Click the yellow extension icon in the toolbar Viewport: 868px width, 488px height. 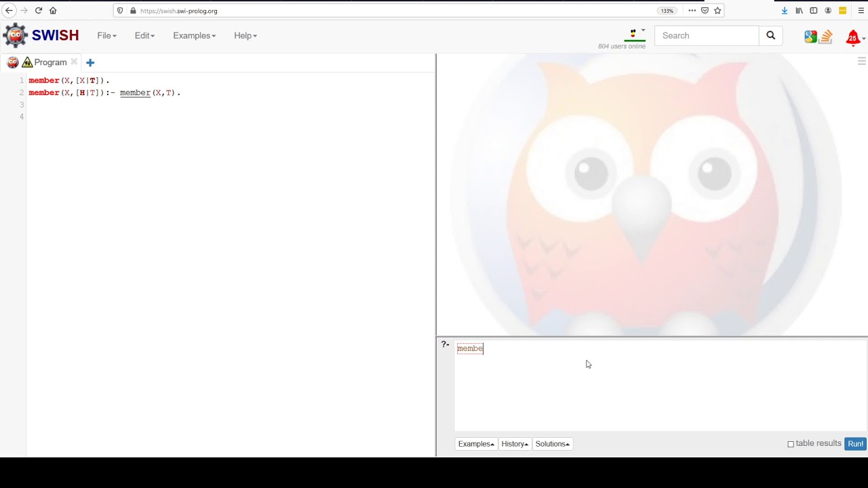(x=843, y=11)
